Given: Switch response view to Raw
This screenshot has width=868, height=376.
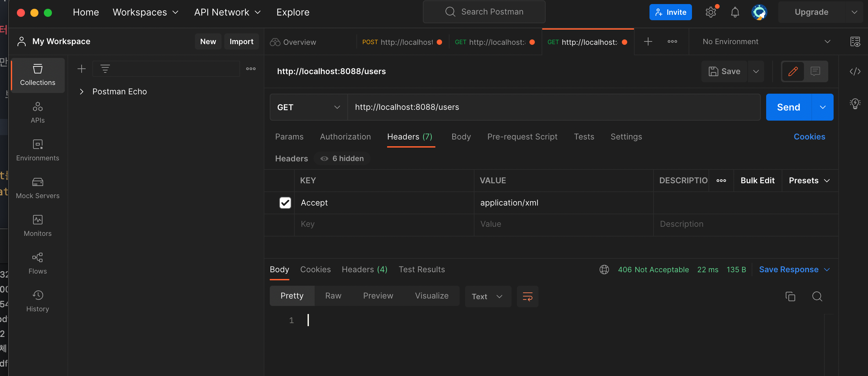Looking at the screenshot, I should (x=333, y=296).
